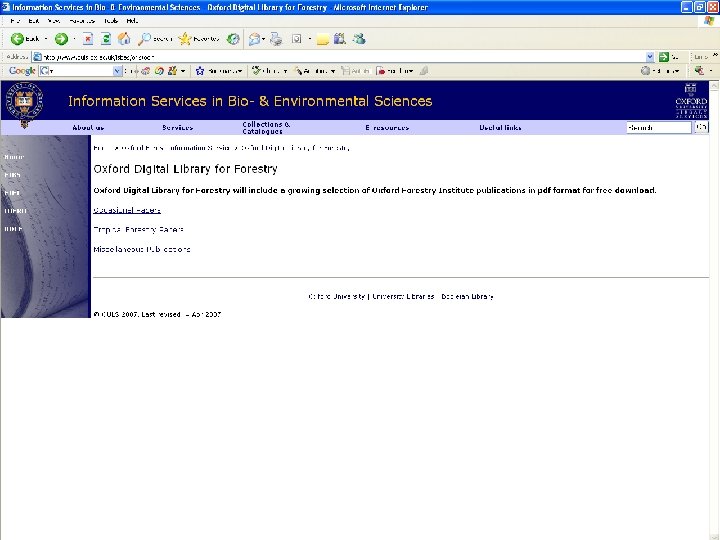Viewport: 720px width, 540px height.
Task: Click the Stop page-loading icon
Action: pos(88,39)
